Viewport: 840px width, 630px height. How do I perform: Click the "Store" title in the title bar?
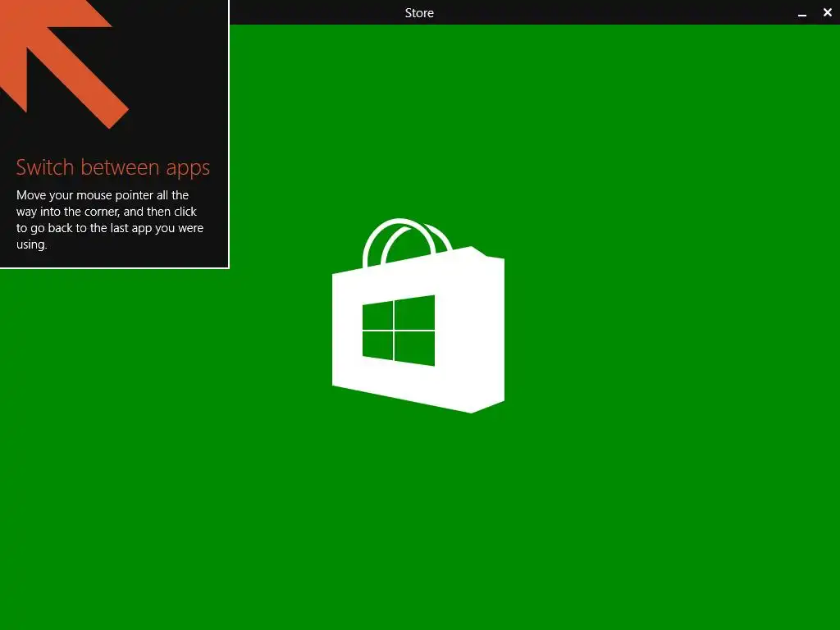click(419, 13)
